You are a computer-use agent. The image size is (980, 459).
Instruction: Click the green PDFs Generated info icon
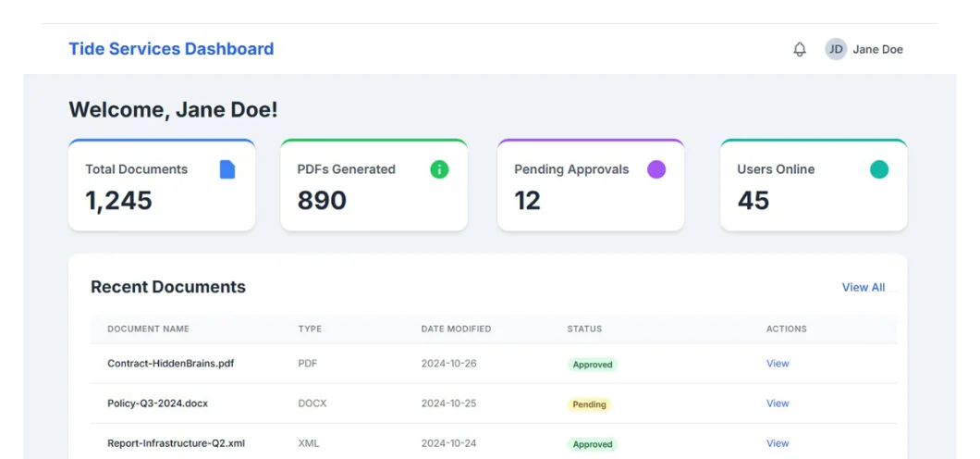(x=439, y=169)
